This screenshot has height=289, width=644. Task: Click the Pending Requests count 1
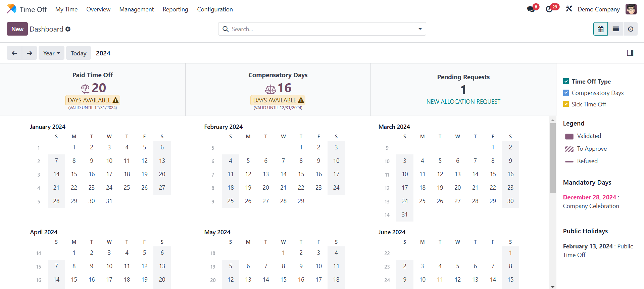463,90
